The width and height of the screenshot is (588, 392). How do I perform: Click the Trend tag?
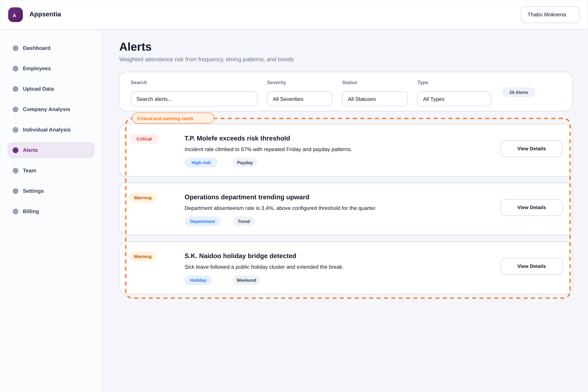[x=244, y=221]
